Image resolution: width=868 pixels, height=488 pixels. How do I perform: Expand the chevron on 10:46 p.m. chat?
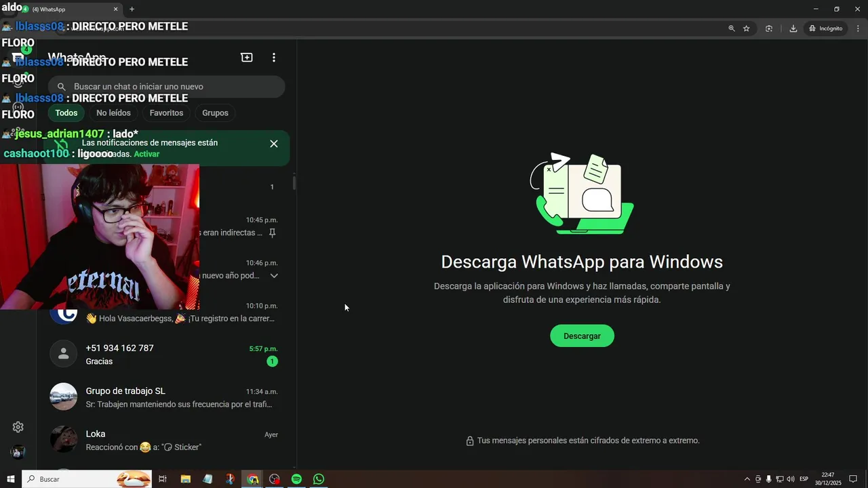(x=274, y=276)
